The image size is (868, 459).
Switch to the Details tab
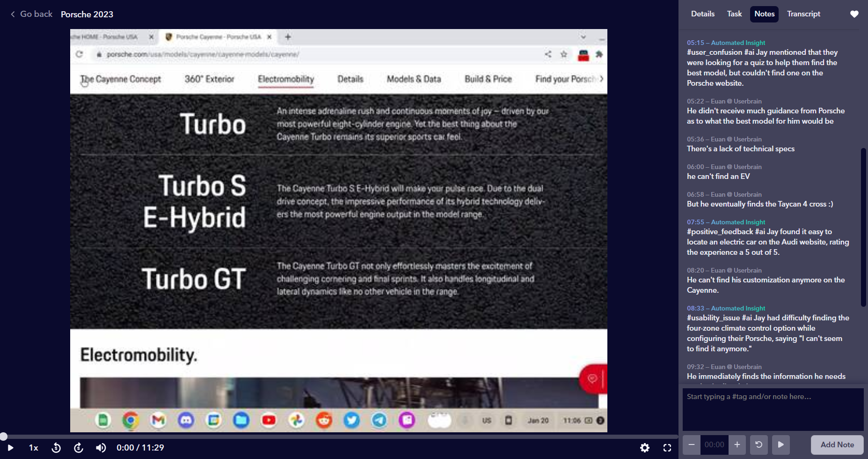[703, 14]
